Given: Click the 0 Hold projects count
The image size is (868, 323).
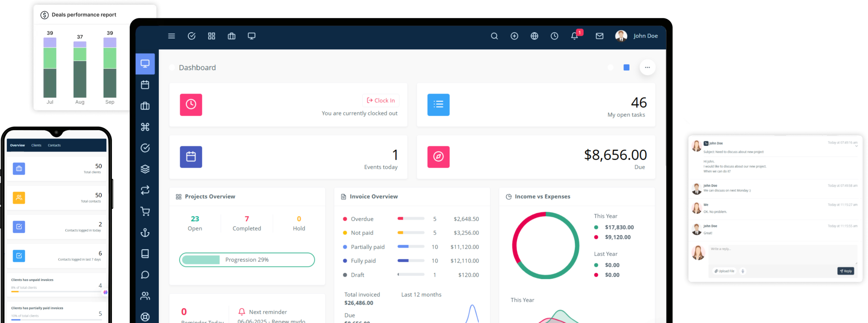Looking at the screenshot, I should click(x=299, y=219).
